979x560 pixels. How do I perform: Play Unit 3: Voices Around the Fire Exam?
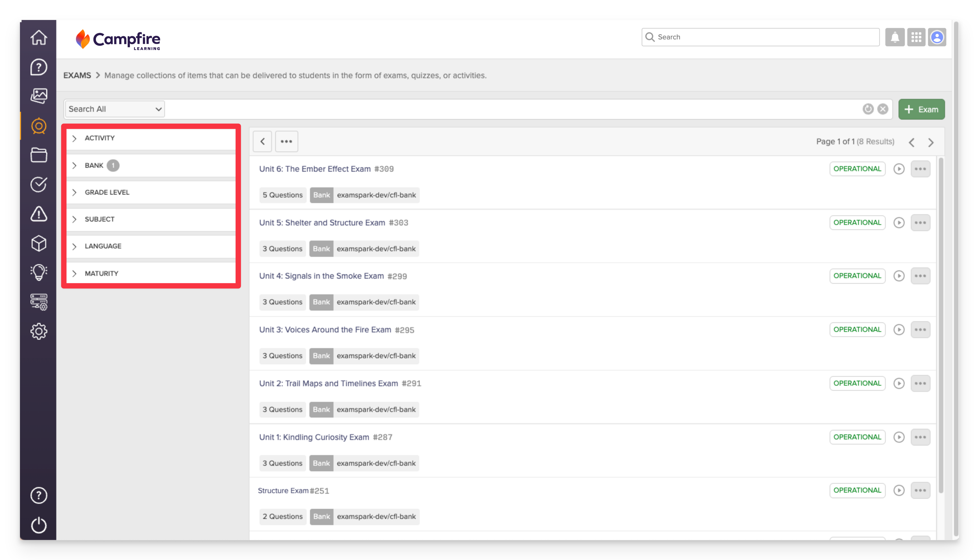pyautogui.click(x=899, y=330)
